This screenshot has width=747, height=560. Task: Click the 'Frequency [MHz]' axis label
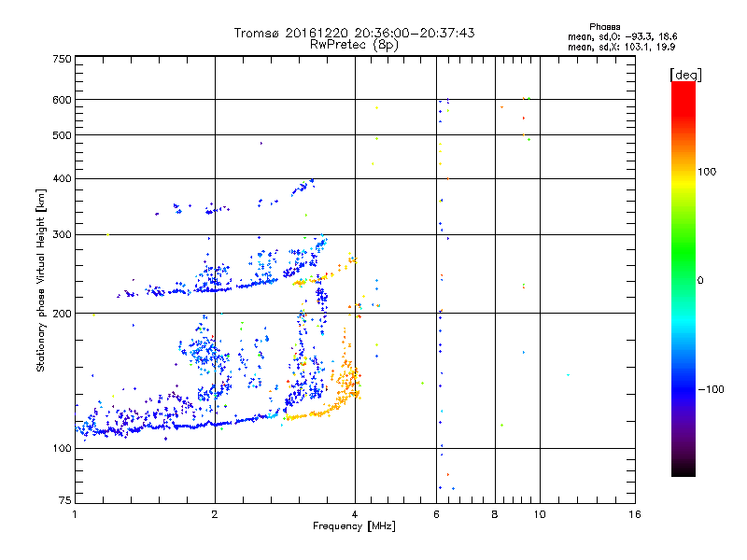[354, 526]
